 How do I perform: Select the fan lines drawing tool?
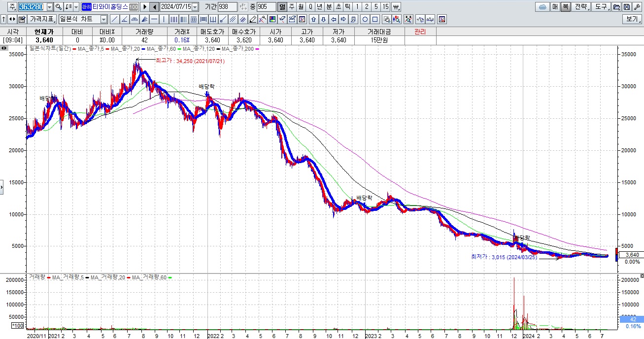(144, 19)
